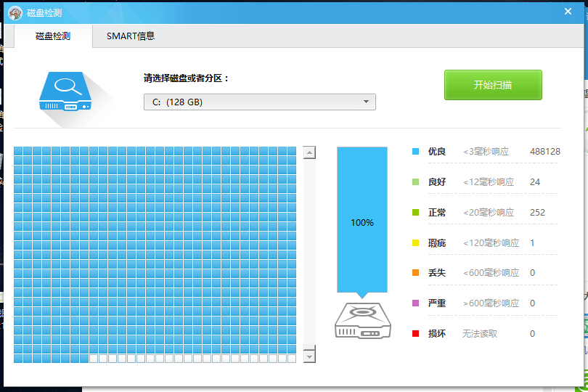
Task: Click the 100% scan progress bar
Action: 362,221
